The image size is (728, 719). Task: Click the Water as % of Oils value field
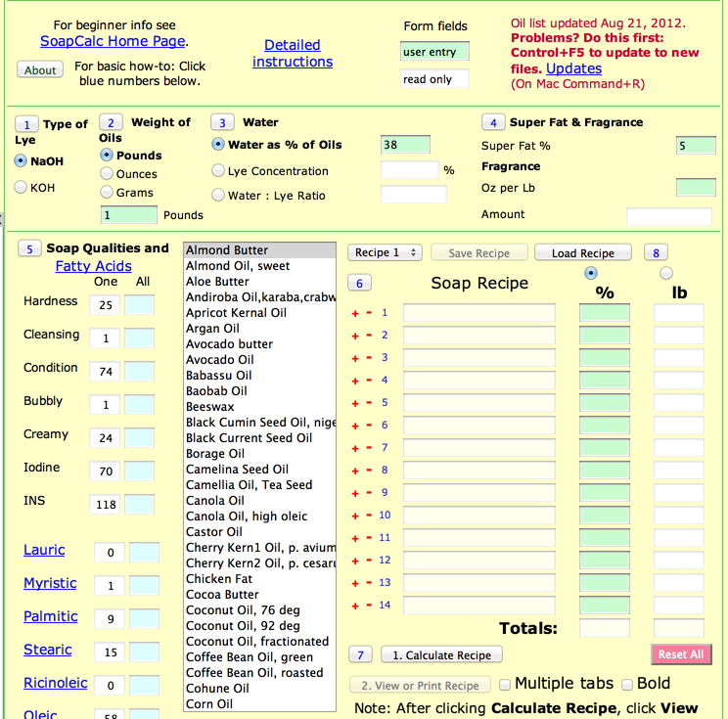pyautogui.click(x=405, y=145)
